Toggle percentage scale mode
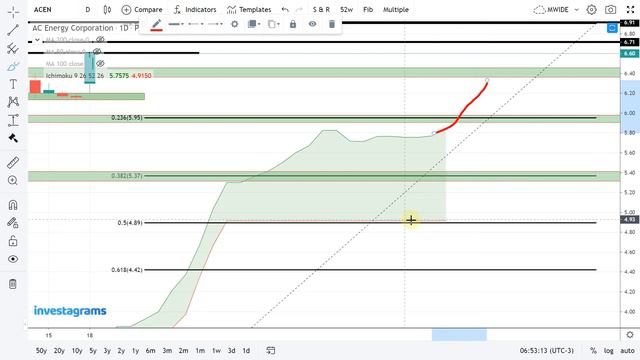Image resolution: width=640 pixels, height=360 pixels. [x=593, y=351]
